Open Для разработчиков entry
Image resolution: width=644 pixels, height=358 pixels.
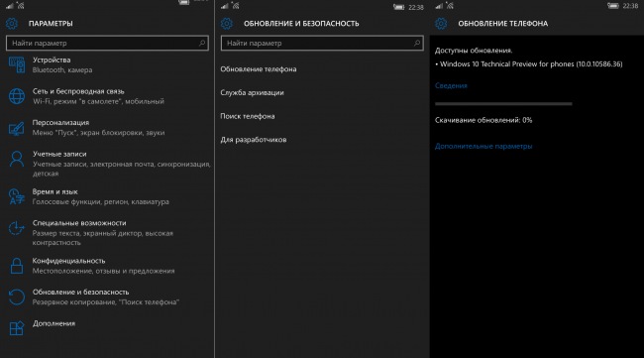click(254, 140)
